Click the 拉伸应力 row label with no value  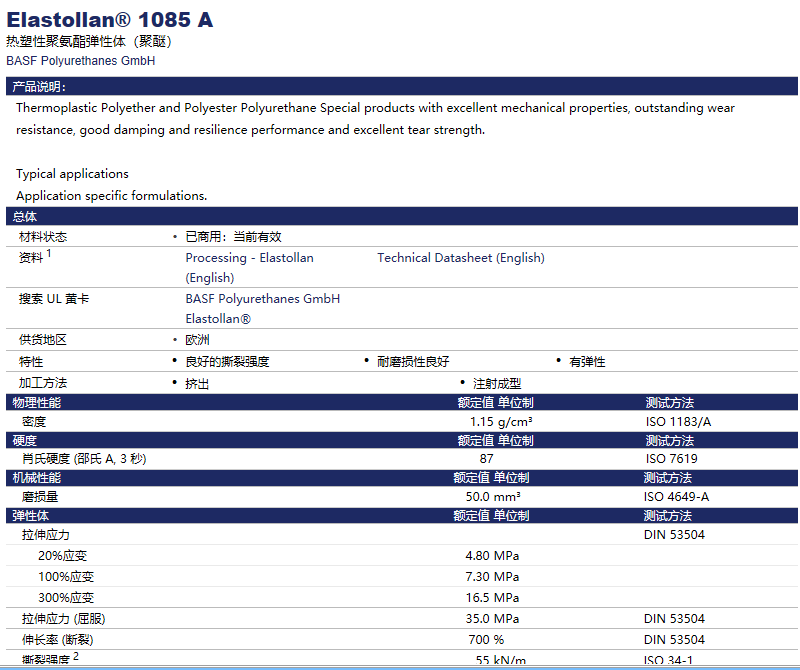click(46, 535)
